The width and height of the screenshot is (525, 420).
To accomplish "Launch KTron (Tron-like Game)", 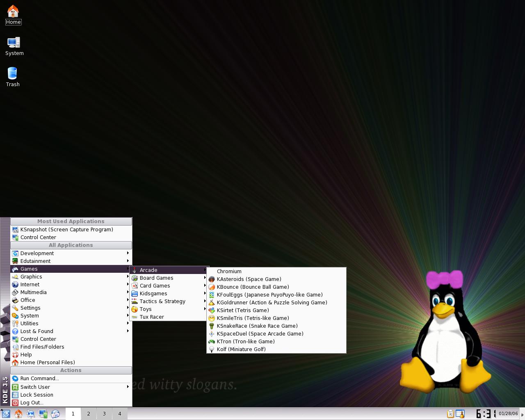I will (x=276, y=342).
